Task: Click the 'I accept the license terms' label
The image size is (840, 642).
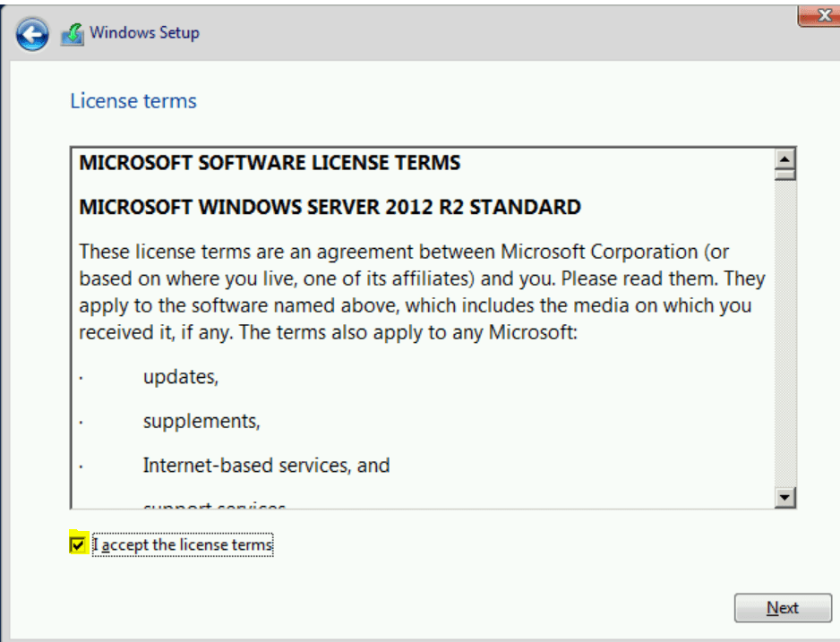Action: 183,545
